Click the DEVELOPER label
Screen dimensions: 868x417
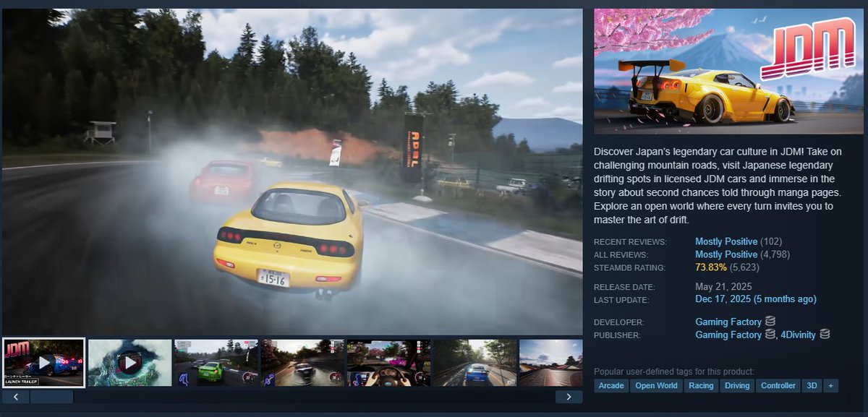point(618,322)
